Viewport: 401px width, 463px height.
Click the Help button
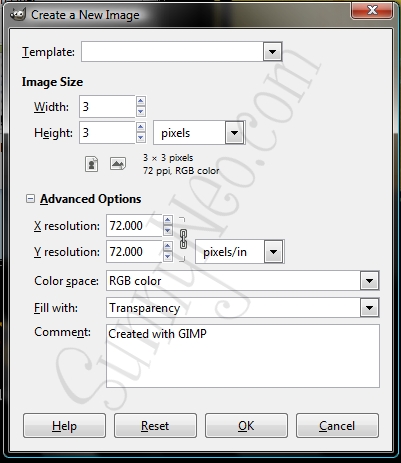click(x=64, y=426)
